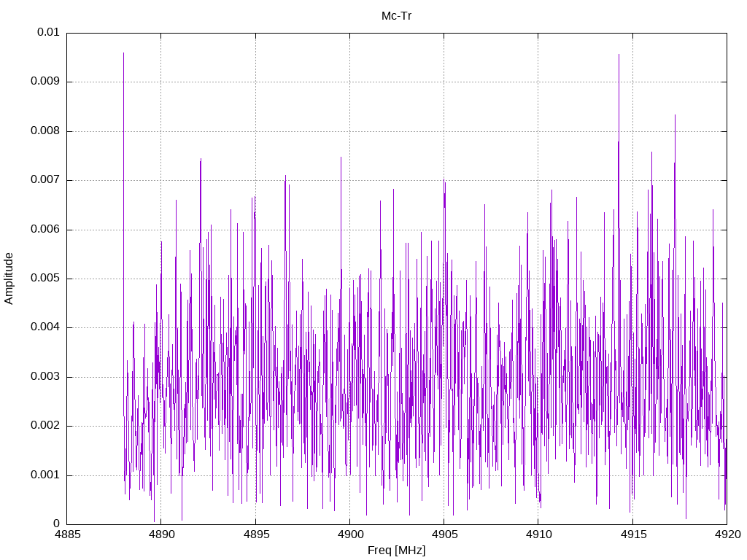This screenshot has width=747, height=560.
Task: Click the y-axis tick label 0.002
Action: coord(45,426)
